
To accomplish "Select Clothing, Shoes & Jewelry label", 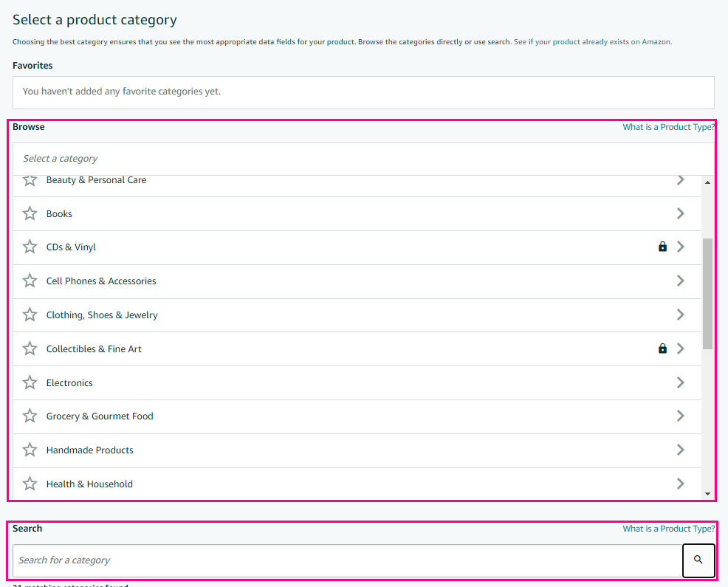I will coord(102,315).
